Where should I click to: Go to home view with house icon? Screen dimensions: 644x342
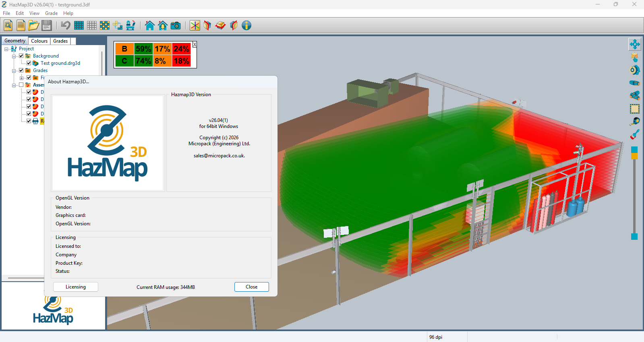pos(150,25)
